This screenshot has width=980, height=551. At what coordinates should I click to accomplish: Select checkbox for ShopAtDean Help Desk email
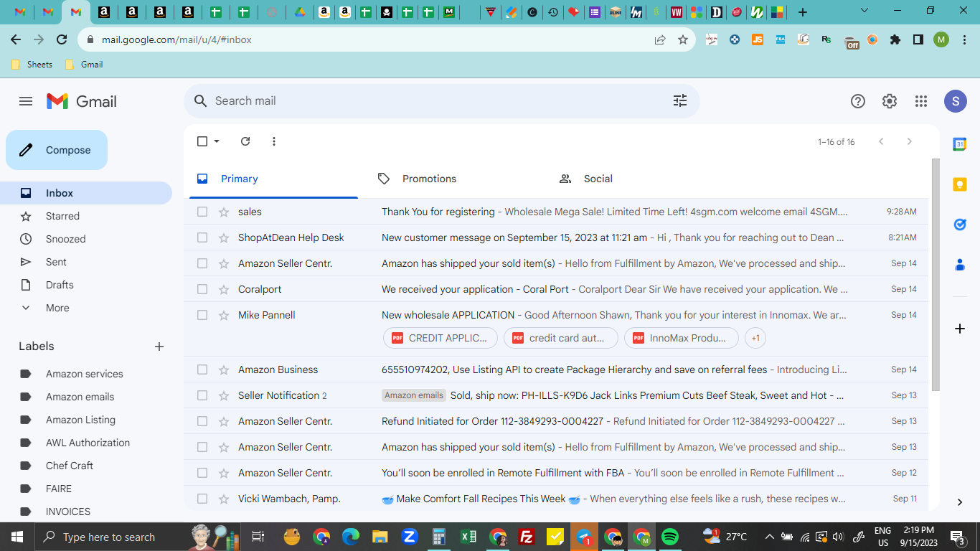pyautogui.click(x=202, y=237)
